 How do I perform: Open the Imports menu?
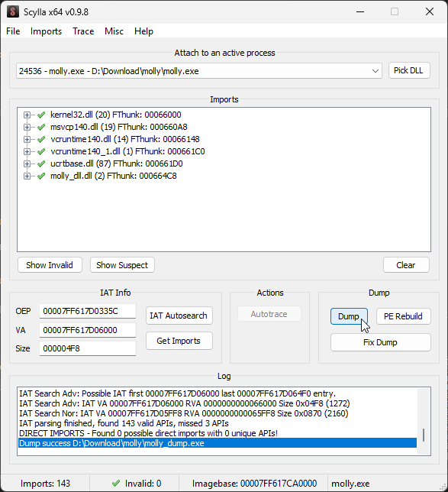(x=46, y=31)
